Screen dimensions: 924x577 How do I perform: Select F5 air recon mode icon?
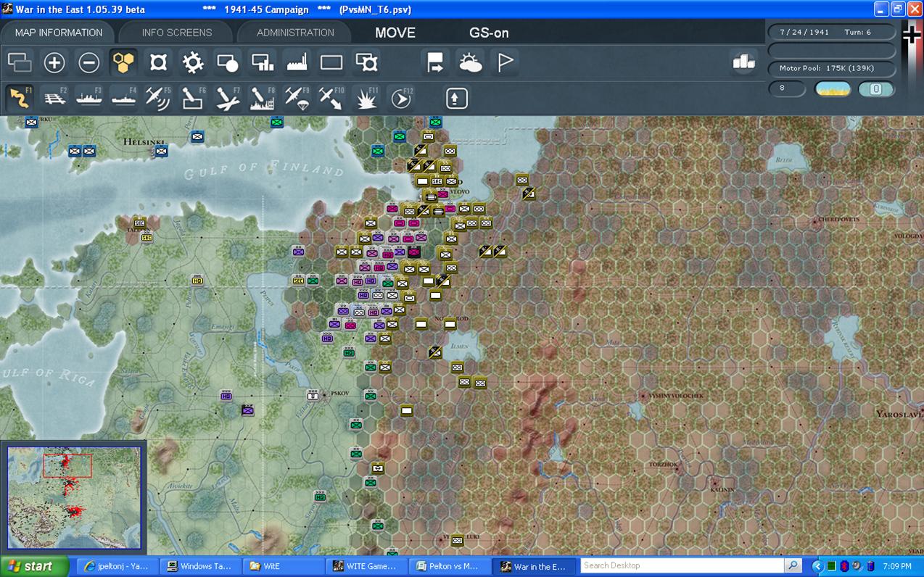158,98
